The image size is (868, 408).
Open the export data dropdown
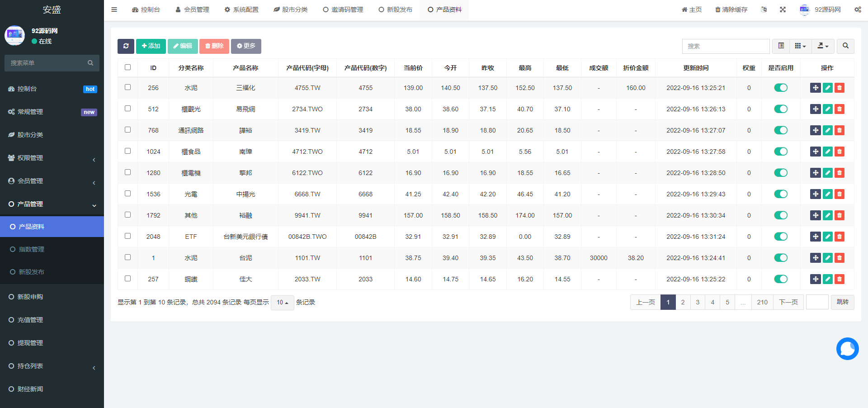[x=823, y=46]
